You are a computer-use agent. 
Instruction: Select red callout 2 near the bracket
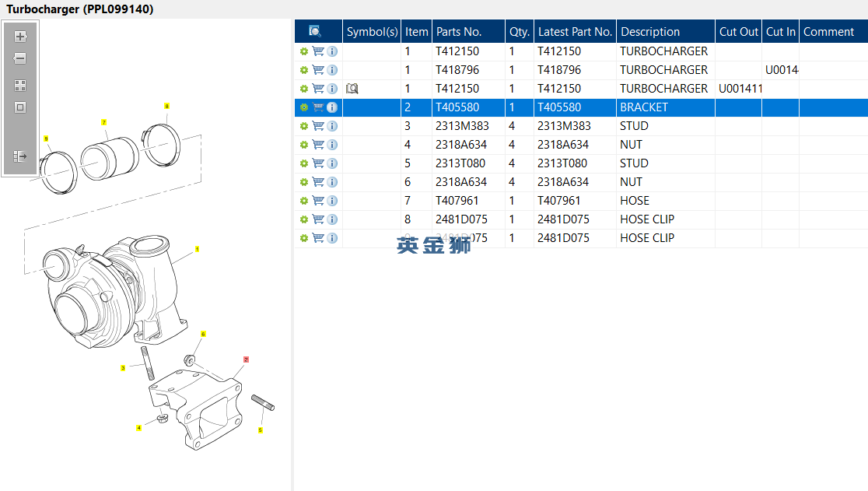click(x=246, y=359)
